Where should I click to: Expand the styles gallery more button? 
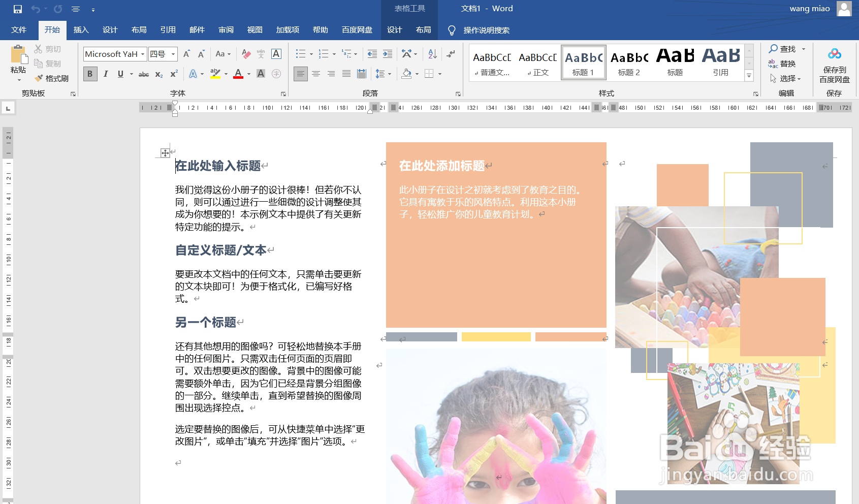749,76
